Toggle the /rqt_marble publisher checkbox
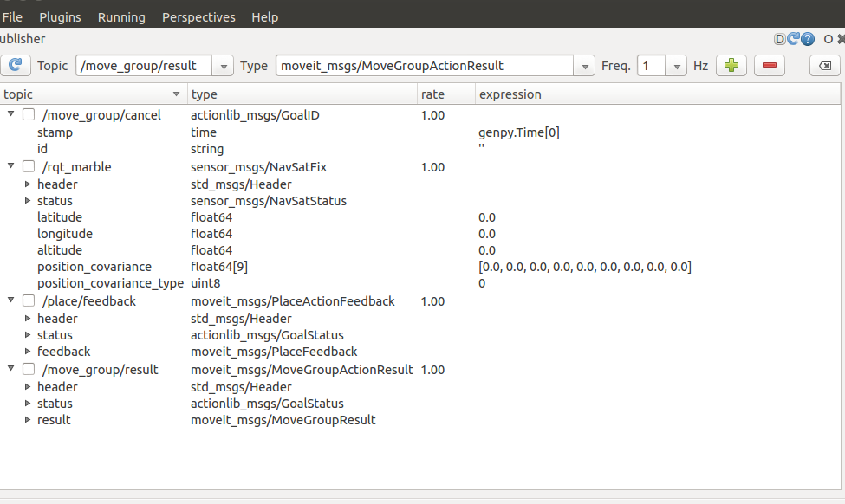Image resolution: width=845 pixels, height=504 pixels. click(29, 167)
